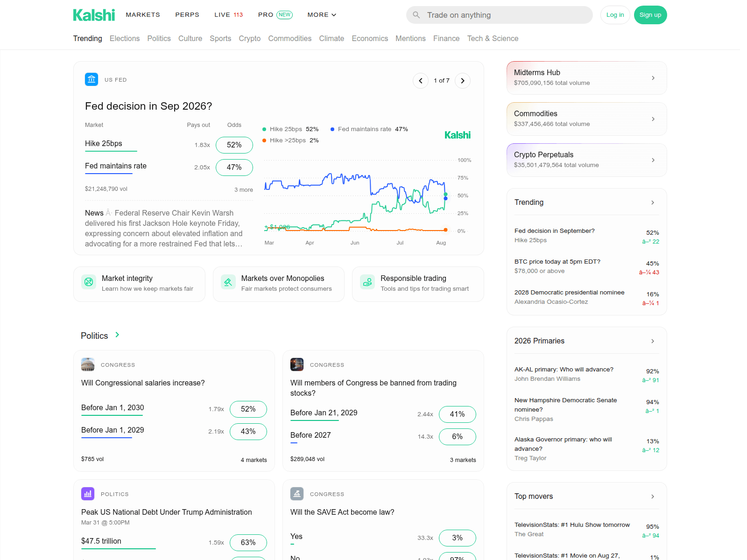747x560 pixels.
Task: Open the US Fed bank icon
Action: 92,79
